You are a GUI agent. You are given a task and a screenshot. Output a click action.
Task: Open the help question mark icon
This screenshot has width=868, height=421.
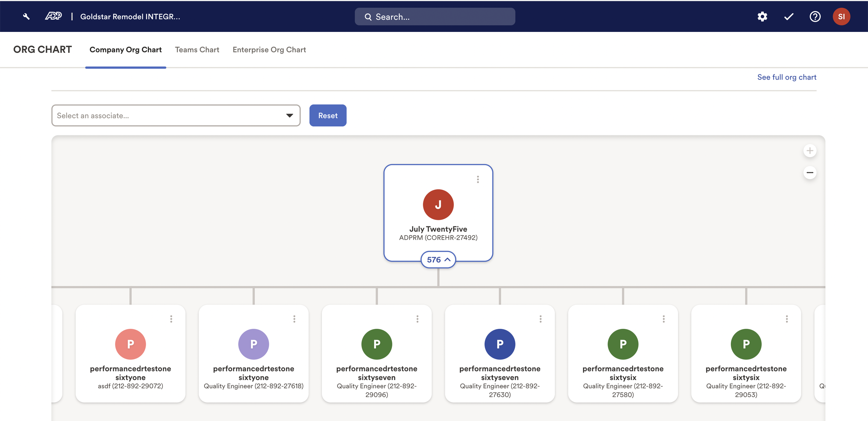point(815,16)
